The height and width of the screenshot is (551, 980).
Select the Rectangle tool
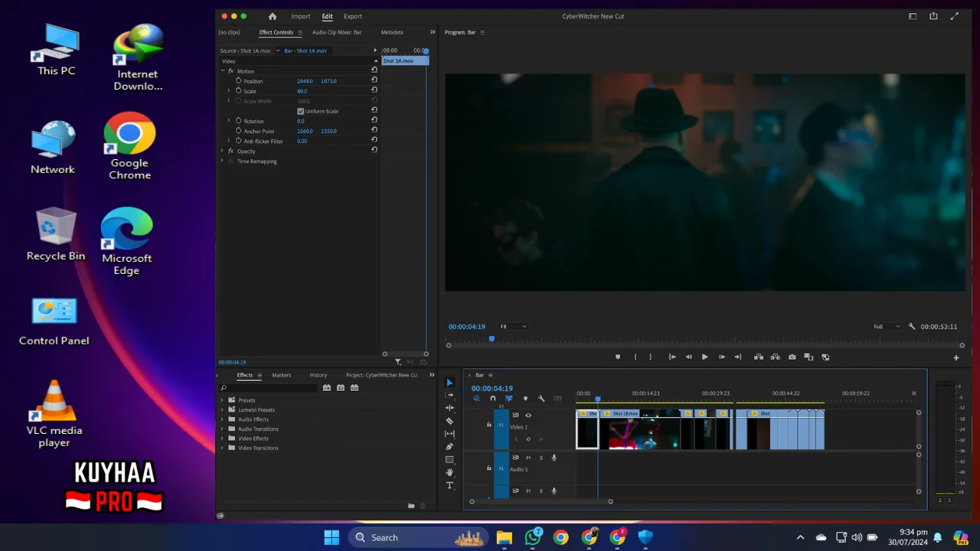tap(449, 460)
